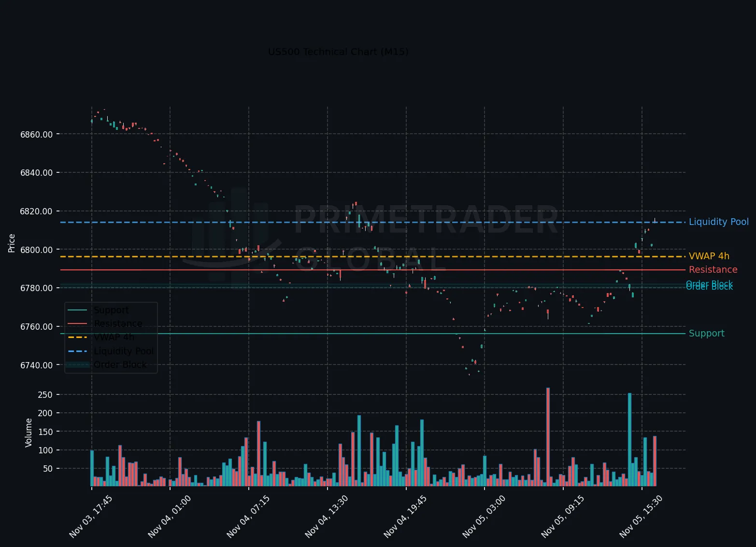
Task: Select the red Resistance label right of chart
Action: [x=713, y=270]
